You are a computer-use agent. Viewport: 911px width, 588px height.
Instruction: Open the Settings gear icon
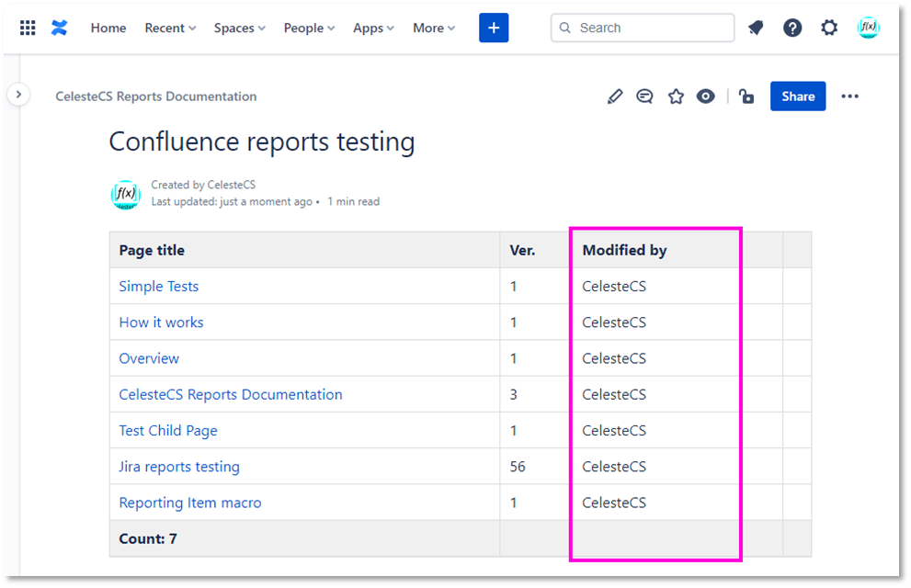coord(829,28)
